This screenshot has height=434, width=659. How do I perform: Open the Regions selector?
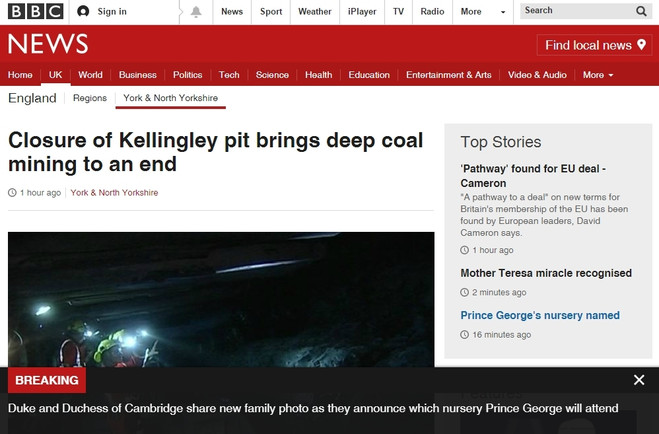tap(90, 98)
